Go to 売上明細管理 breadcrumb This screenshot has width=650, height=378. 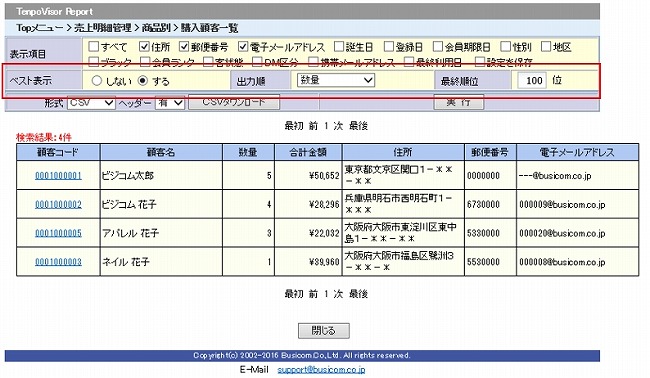(x=102, y=28)
